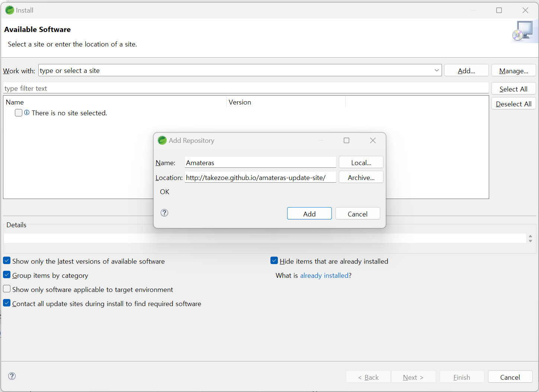Click the Details scroll up arrow

(530, 236)
